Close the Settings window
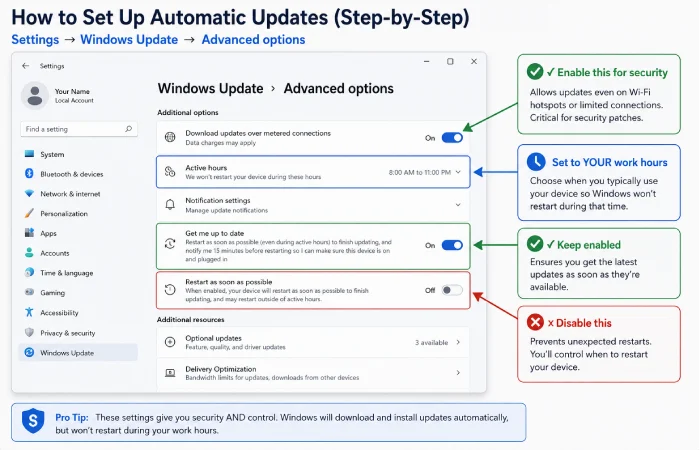Screen dimensions: 700x450 [x=474, y=62]
